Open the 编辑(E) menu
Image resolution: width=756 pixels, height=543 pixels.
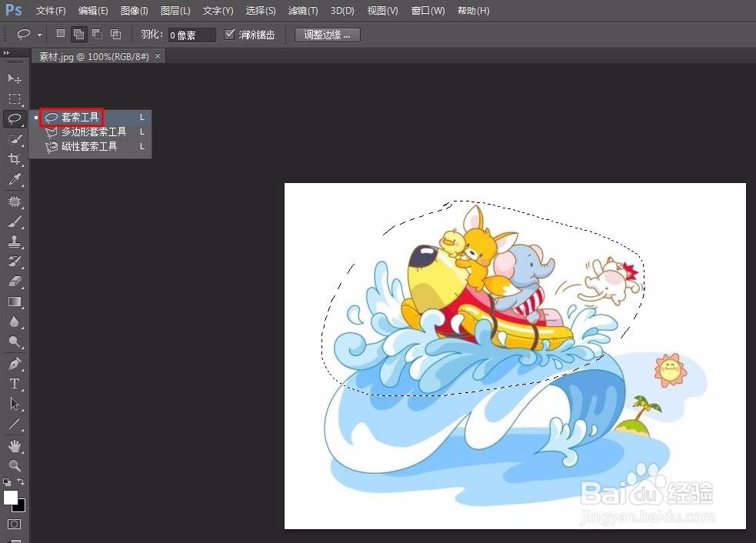coord(93,11)
